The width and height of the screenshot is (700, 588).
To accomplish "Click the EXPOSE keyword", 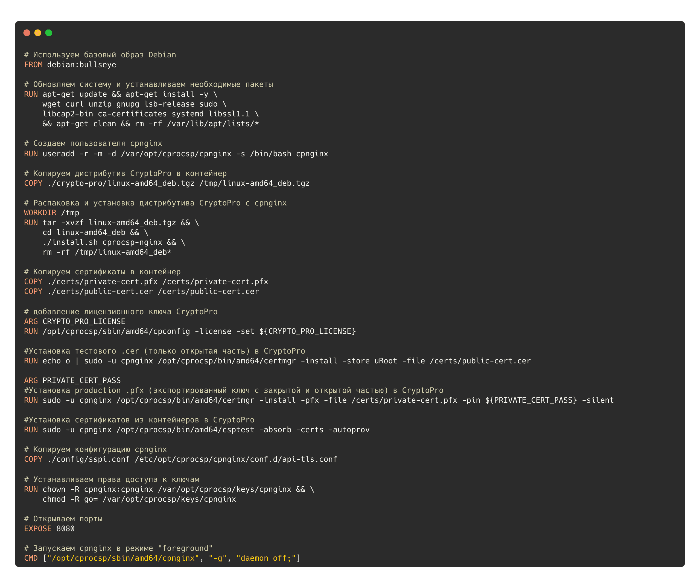I will pyautogui.click(x=38, y=529).
